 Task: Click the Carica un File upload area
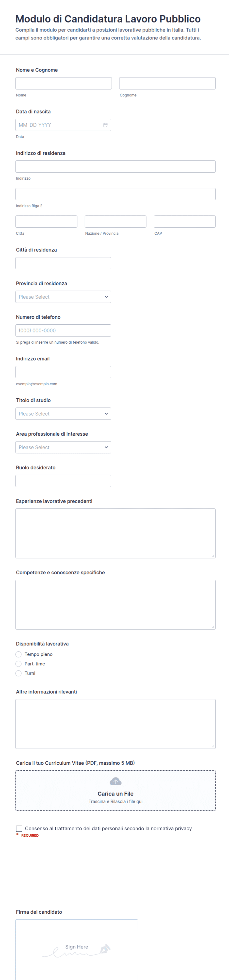coord(115,791)
